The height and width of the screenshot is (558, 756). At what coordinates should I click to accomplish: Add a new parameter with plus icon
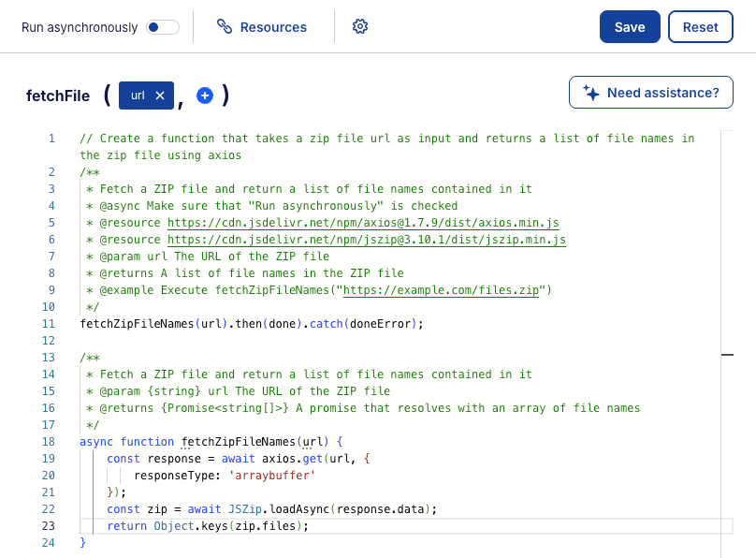coord(204,95)
